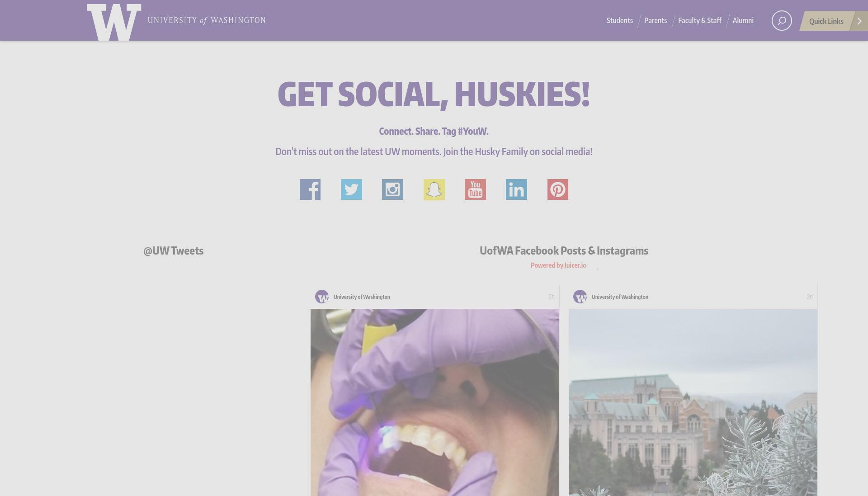Open the UW Pinterest icon
Screen dimensions: 868x496
(558, 189)
